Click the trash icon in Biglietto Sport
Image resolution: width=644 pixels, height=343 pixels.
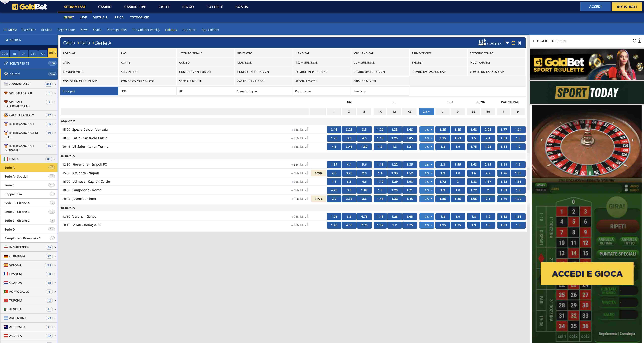[639, 41]
